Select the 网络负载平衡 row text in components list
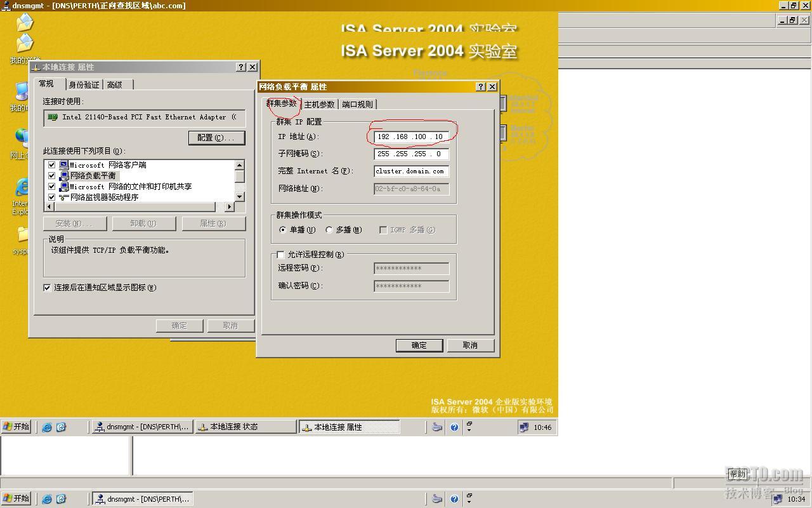The width and height of the screenshot is (812, 508). [x=93, y=176]
